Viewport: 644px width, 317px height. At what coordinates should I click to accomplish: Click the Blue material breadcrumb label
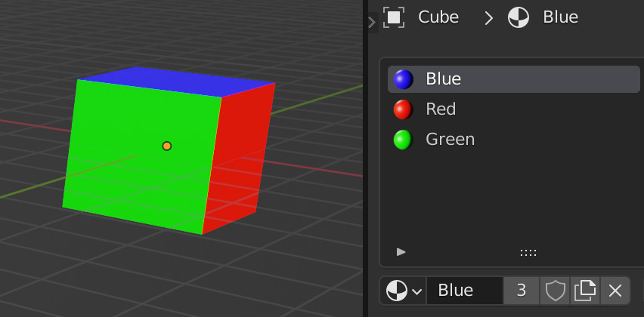click(560, 17)
